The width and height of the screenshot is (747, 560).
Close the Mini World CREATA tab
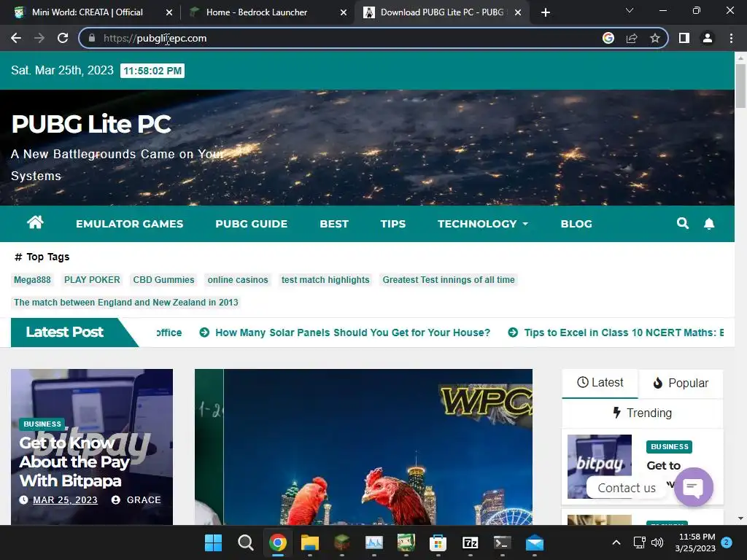169,12
